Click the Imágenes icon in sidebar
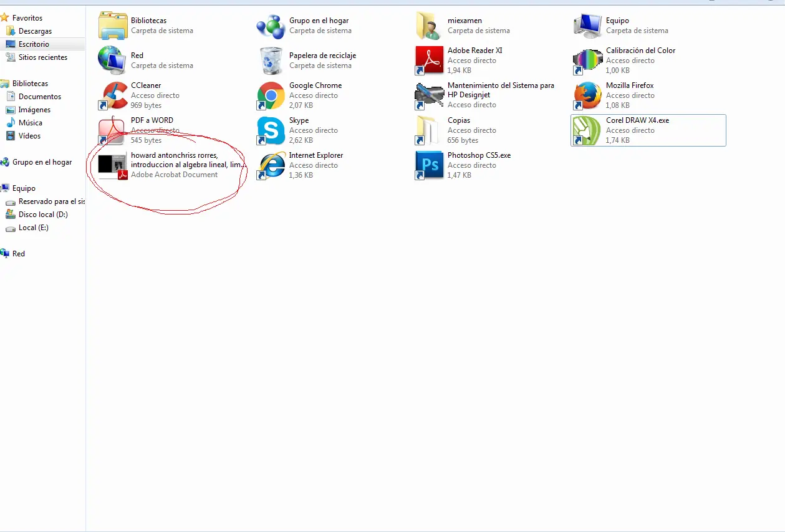Image resolution: width=785 pixels, height=532 pixels. (11, 110)
